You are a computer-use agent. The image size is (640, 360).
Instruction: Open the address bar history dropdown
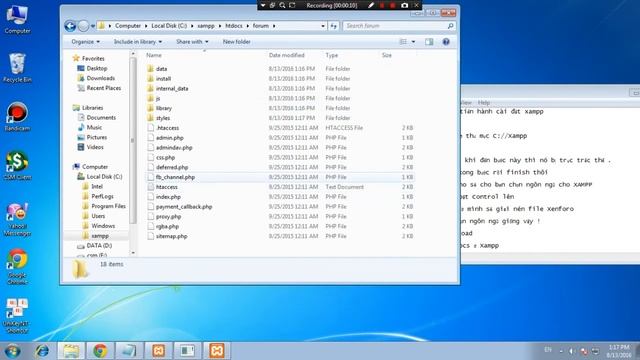323,26
